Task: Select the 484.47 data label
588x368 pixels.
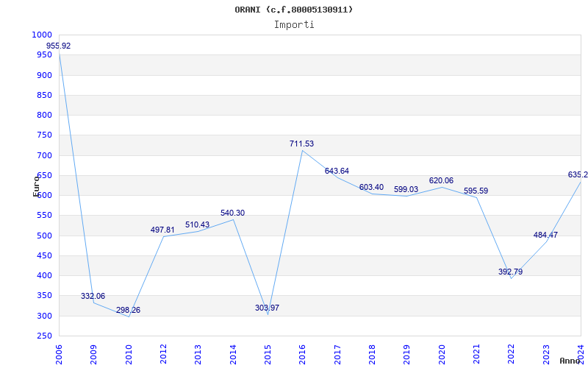Action: [x=545, y=235]
